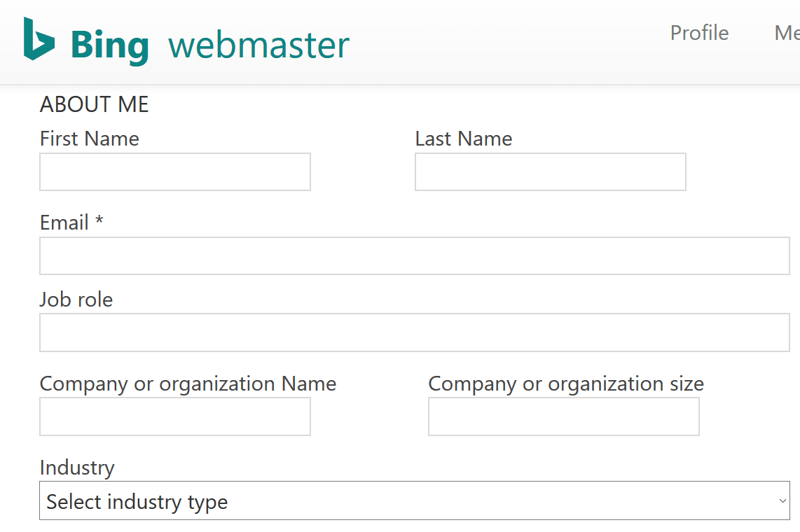
Task: Click the Job role label
Action: 76,300
